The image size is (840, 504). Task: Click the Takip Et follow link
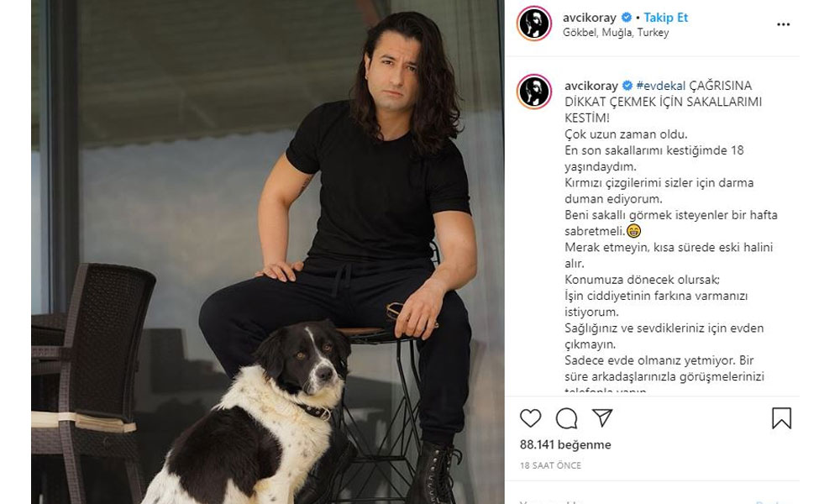pos(666,18)
